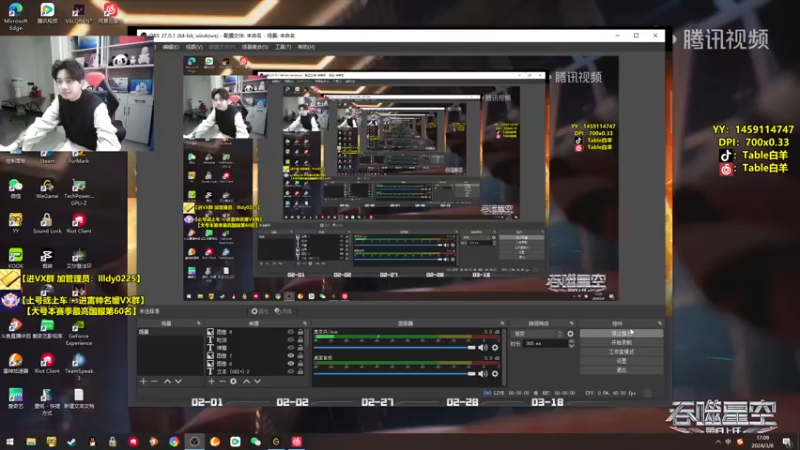Toggle visibility eye of 图像 7 source
This screenshot has height=450, width=800.
coord(291,356)
